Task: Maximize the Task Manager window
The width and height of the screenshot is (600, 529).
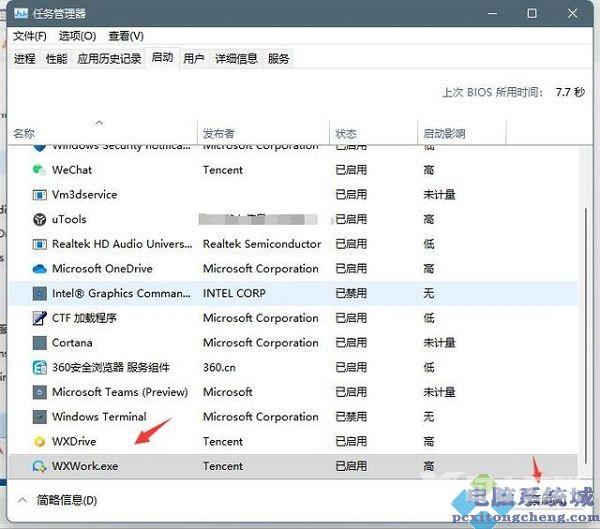Action: (x=532, y=14)
